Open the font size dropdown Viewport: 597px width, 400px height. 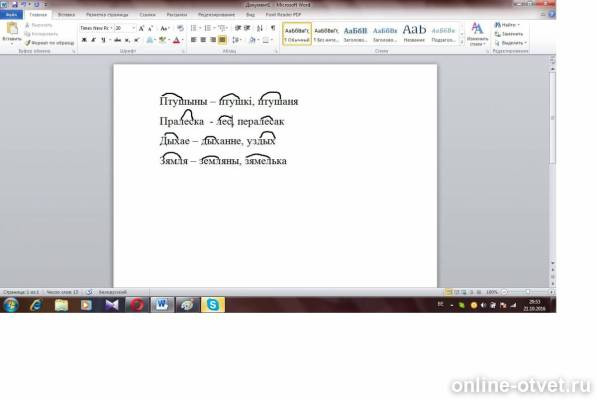[x=125, y=28]
